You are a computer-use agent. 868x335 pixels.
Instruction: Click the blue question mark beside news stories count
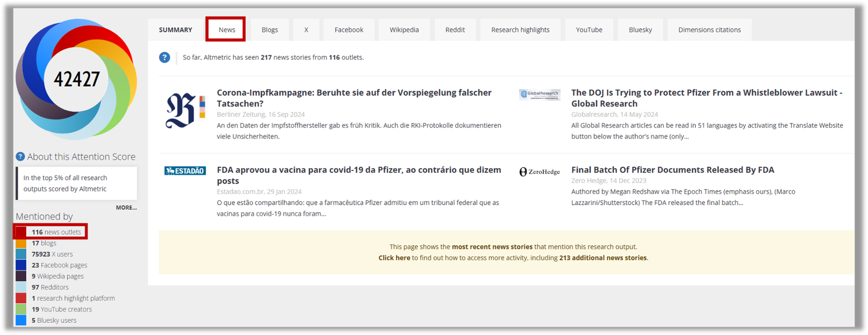164,58
